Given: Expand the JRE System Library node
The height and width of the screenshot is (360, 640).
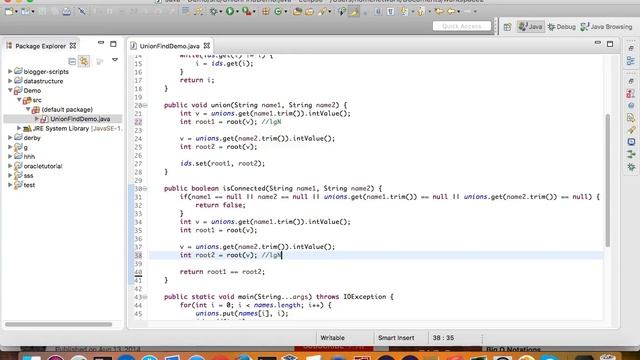Looking at the screenshot, I should 19,128.
